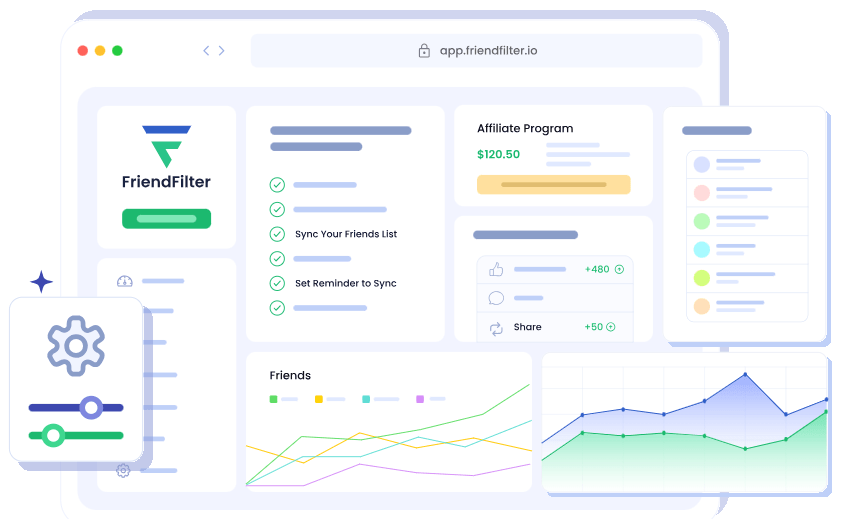Viewport: 849px width, 519px height.
Task: Toggle the second checklist checkmark
Action: pyautogui.click(x=277, y=209)
